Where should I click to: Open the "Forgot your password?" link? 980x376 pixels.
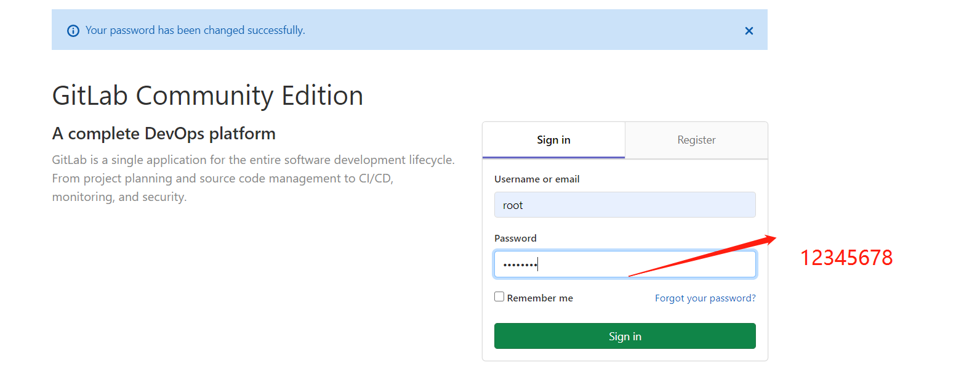pos(705,298)
